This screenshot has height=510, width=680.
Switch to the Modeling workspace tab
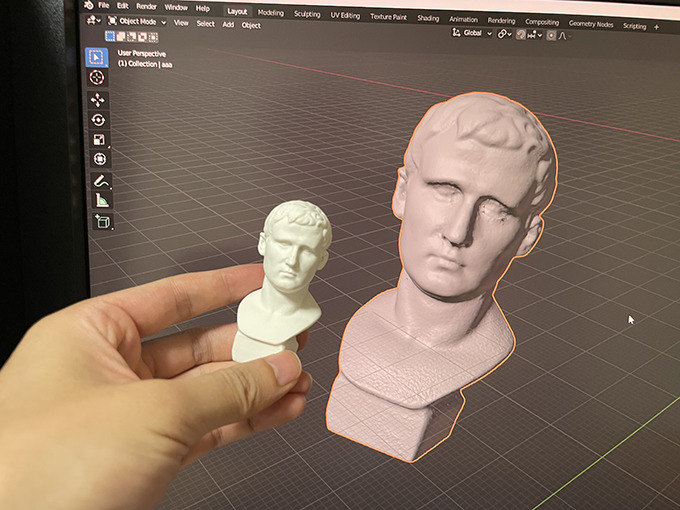click(271, 13)
